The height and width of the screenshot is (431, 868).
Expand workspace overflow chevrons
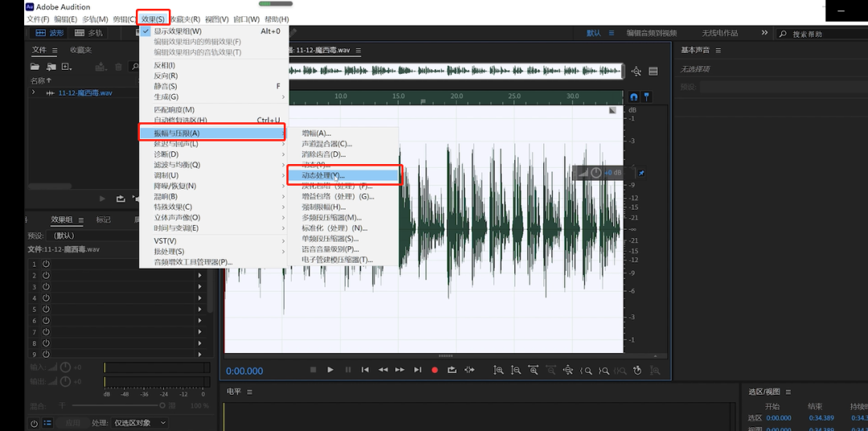point(764,33)
